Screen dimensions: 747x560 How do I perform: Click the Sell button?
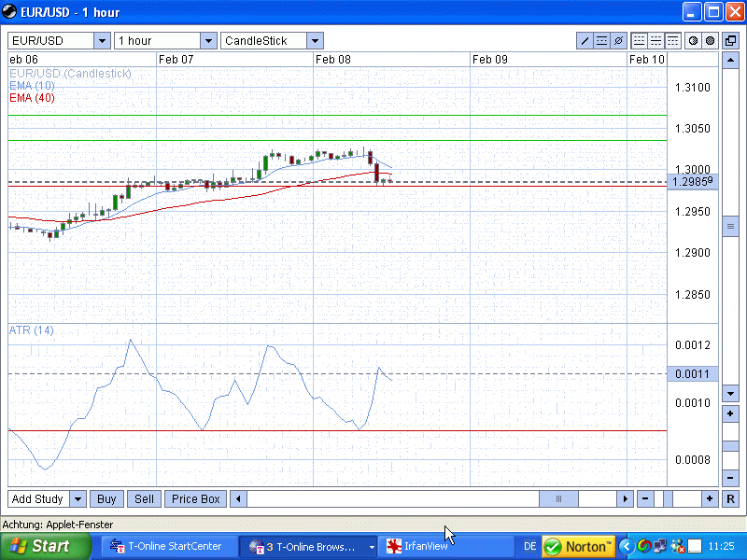point(144,499)
